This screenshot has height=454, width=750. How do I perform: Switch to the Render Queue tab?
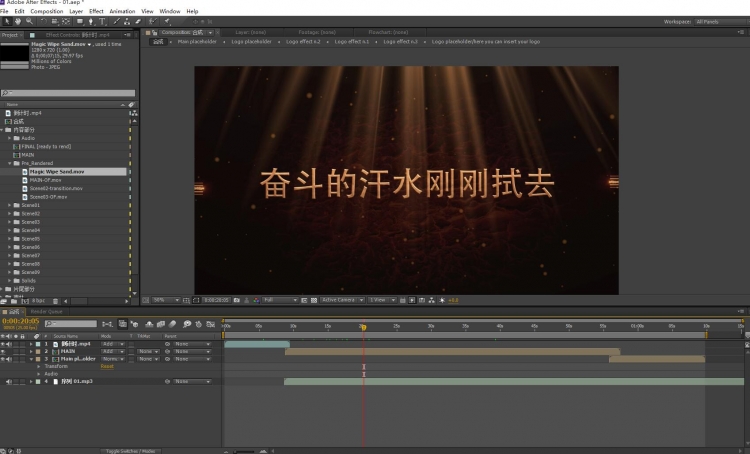click(46, 312)
